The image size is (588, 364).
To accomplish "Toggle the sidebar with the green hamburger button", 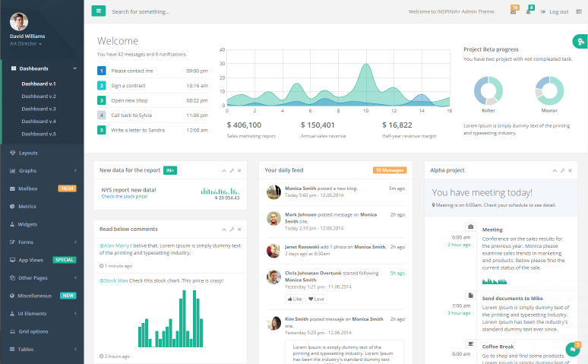I will (98, 11).
